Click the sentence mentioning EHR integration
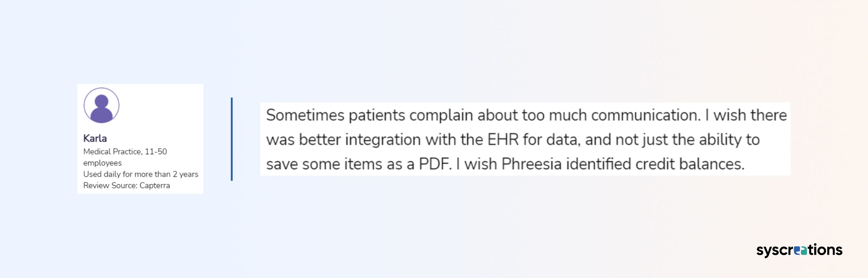The height and width of the screenshot is (278, 868). click(x=513, y=140)
